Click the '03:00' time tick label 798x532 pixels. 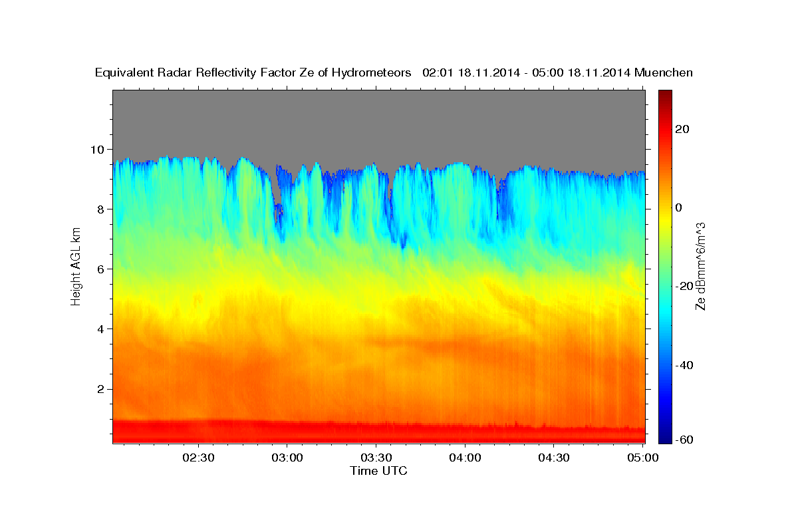coord(287,458)
